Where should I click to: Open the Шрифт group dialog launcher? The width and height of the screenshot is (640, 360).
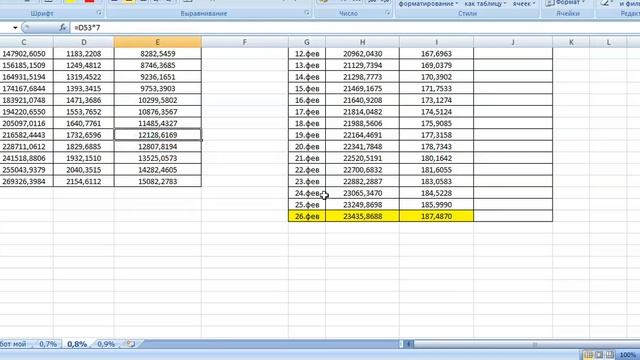click(99, 13)
